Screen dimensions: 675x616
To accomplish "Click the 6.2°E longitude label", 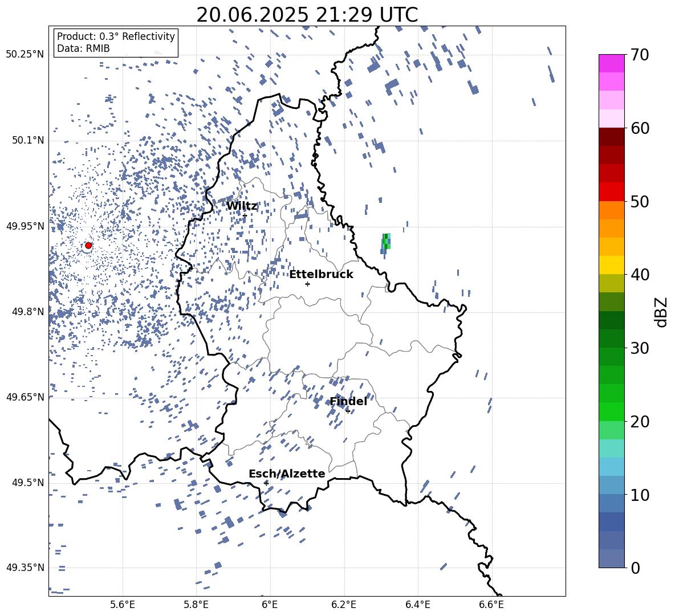I will tap(344, 605).
